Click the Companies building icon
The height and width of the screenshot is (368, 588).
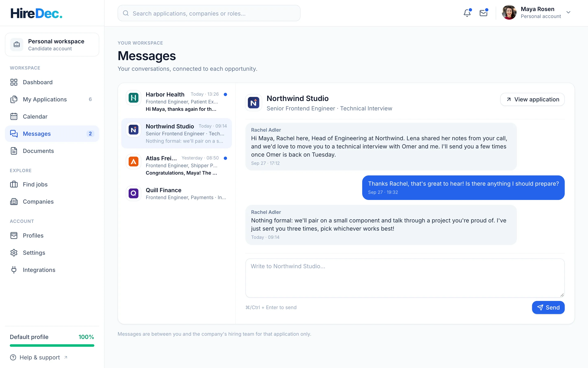point(14,202)
